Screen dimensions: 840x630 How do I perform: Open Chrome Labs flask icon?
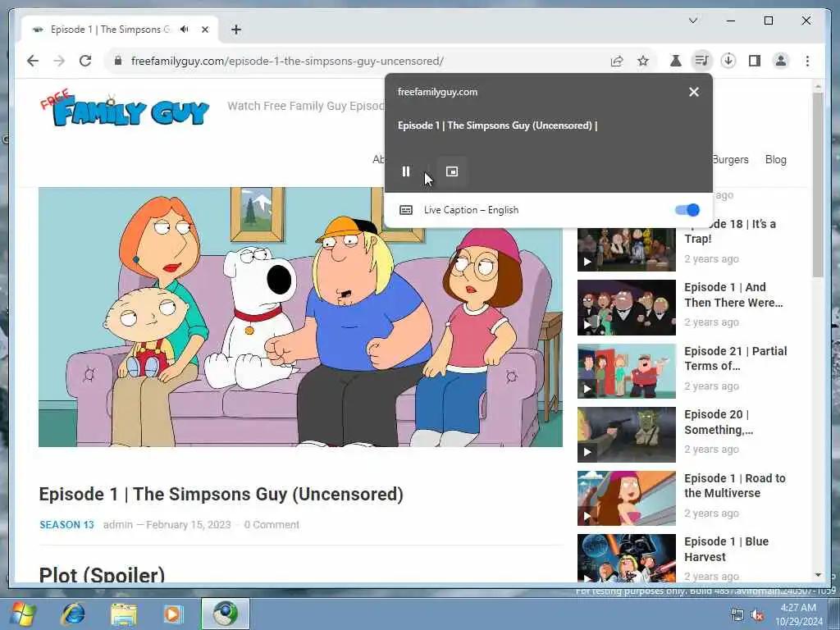(x=676, y=61)
